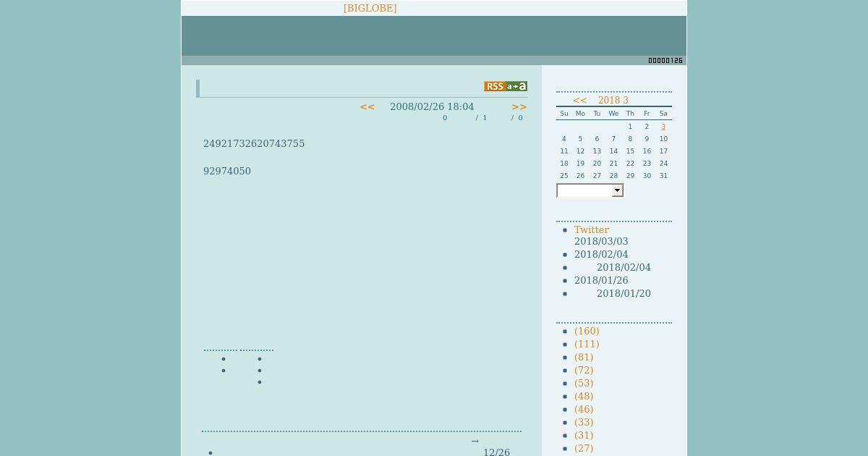Open the category with (48) entries
868x456 pixels.
[584, 396]
